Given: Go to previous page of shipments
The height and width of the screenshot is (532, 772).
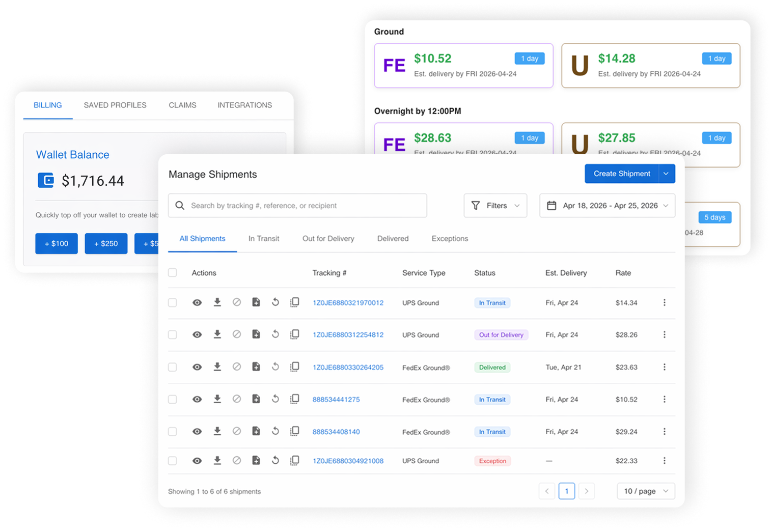Looking at the screenshot, I should [547, 491].
